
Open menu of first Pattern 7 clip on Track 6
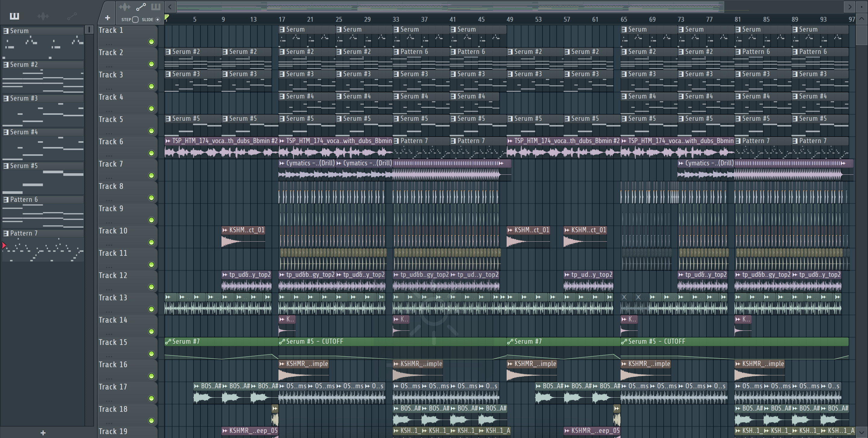(396, 141)
